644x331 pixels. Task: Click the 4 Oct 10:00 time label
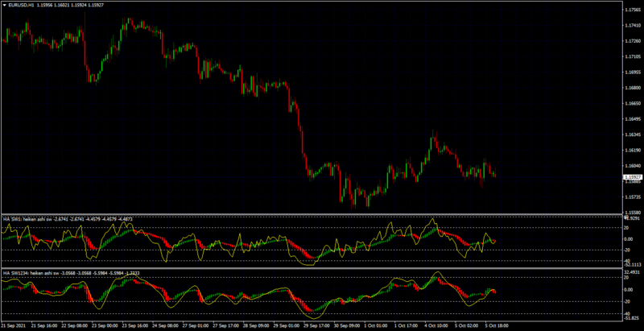pos(436,325)
